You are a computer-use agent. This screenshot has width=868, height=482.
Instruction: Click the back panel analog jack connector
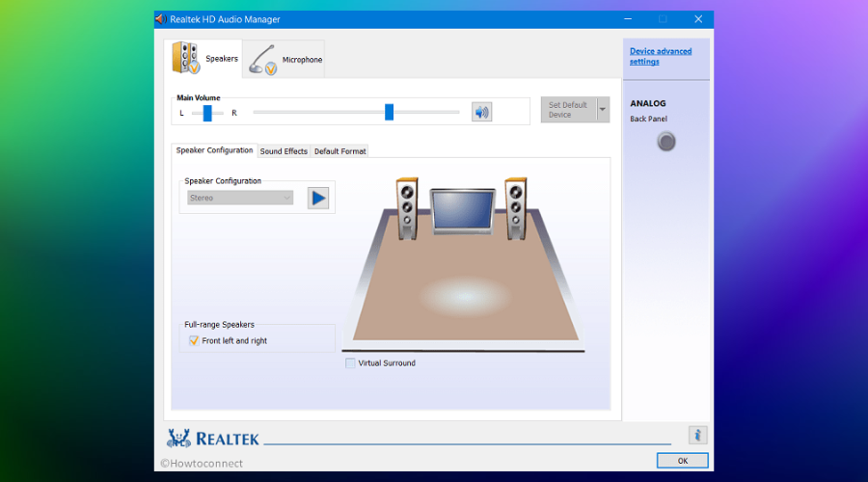point(666,142)
